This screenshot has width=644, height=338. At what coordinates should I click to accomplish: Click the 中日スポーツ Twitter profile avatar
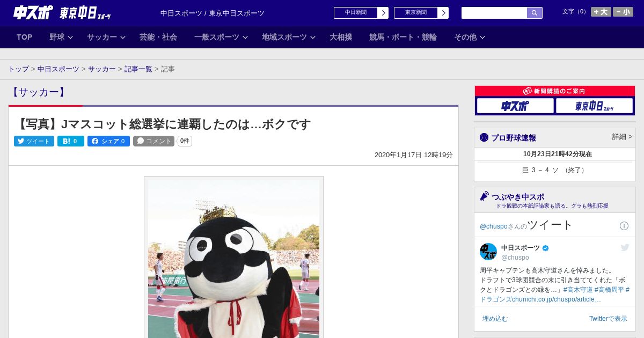click(x=488, y=252)
